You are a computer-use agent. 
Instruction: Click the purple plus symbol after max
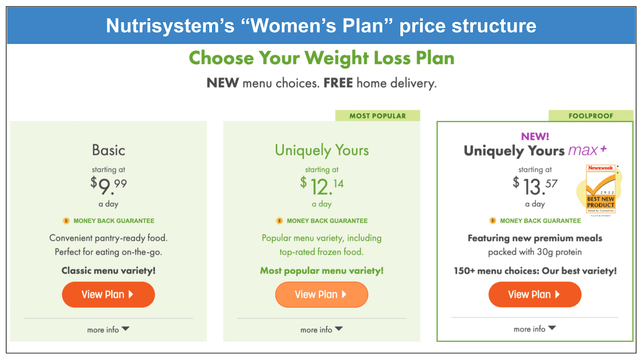point(603,149)
